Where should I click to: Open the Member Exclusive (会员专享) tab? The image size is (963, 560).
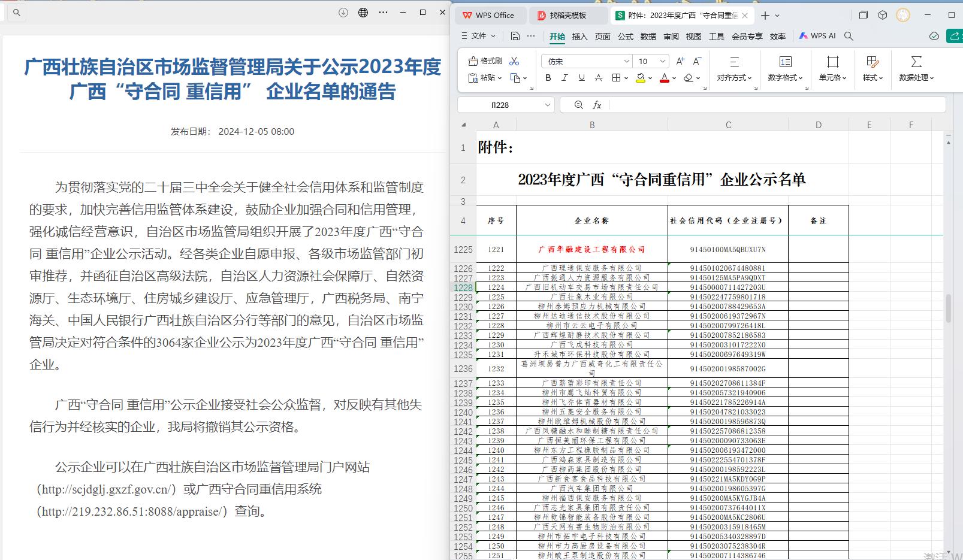coord(747,37)
